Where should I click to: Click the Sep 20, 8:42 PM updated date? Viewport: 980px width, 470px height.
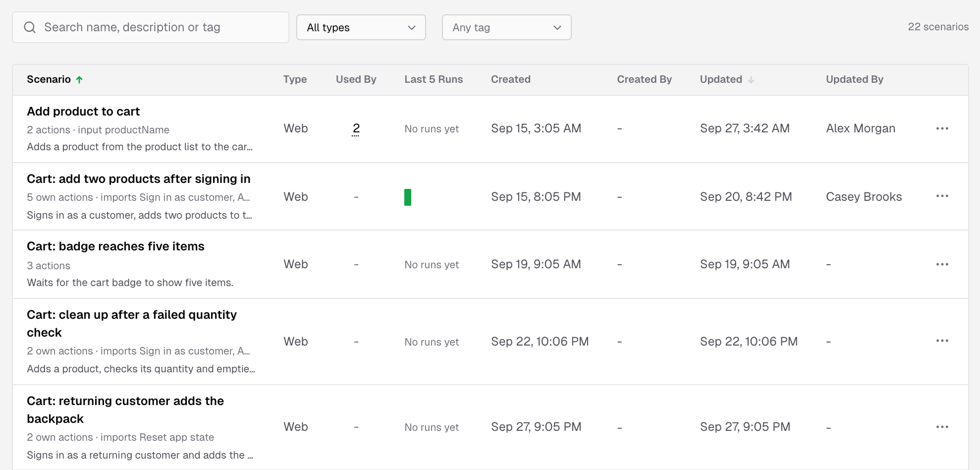pos(746,197)
